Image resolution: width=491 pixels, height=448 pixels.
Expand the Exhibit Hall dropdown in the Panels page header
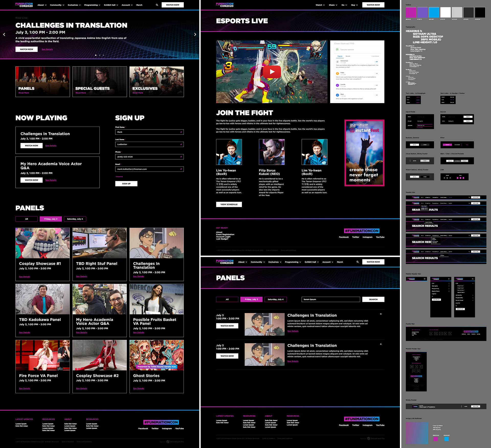(311, 262)
